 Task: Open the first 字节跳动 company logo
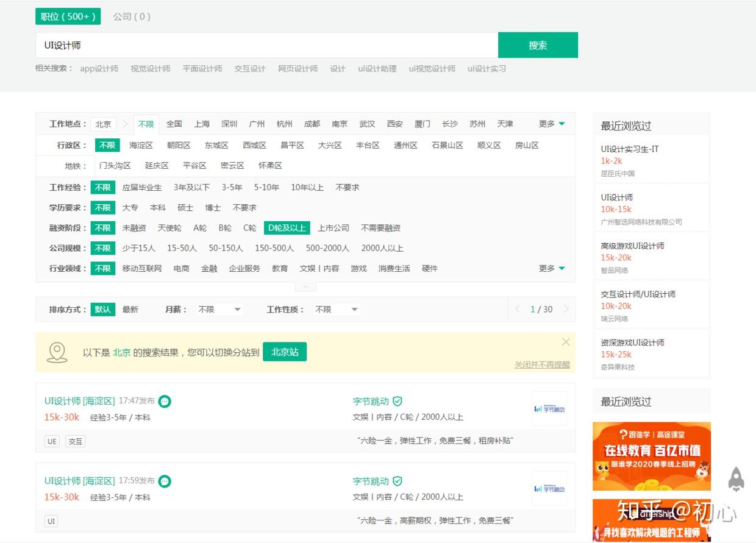point(549,408)
